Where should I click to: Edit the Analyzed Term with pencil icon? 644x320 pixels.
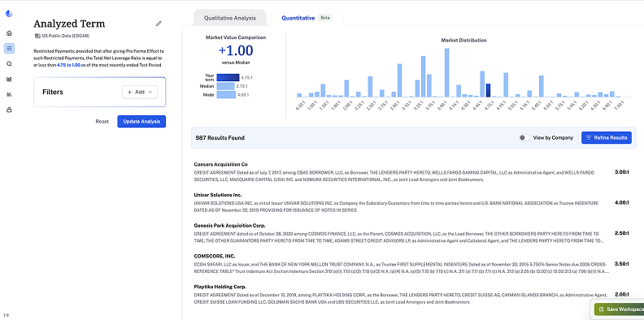159,24
